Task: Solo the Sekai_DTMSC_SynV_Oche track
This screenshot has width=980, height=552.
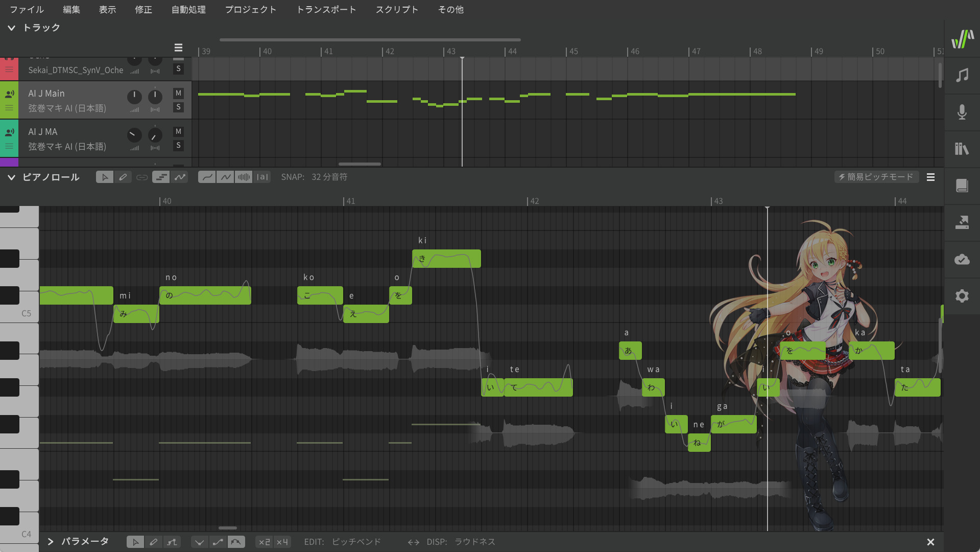Action: coord(178,68)
